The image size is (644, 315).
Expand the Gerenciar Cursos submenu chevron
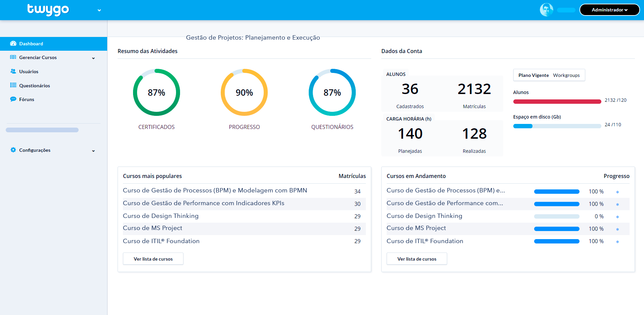(x=93, y=58)
